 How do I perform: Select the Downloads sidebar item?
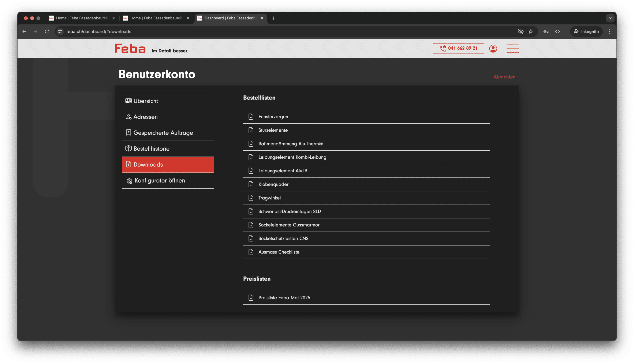pyautogui.click(x=168, y=165)
